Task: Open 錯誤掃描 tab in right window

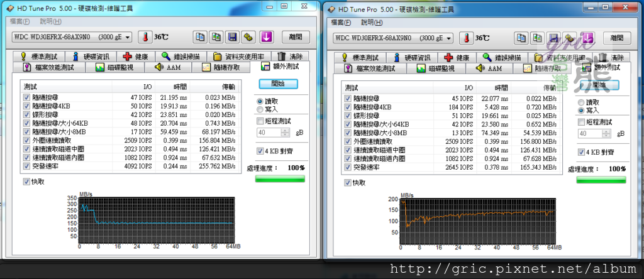Action: click(x=501, y=57)
